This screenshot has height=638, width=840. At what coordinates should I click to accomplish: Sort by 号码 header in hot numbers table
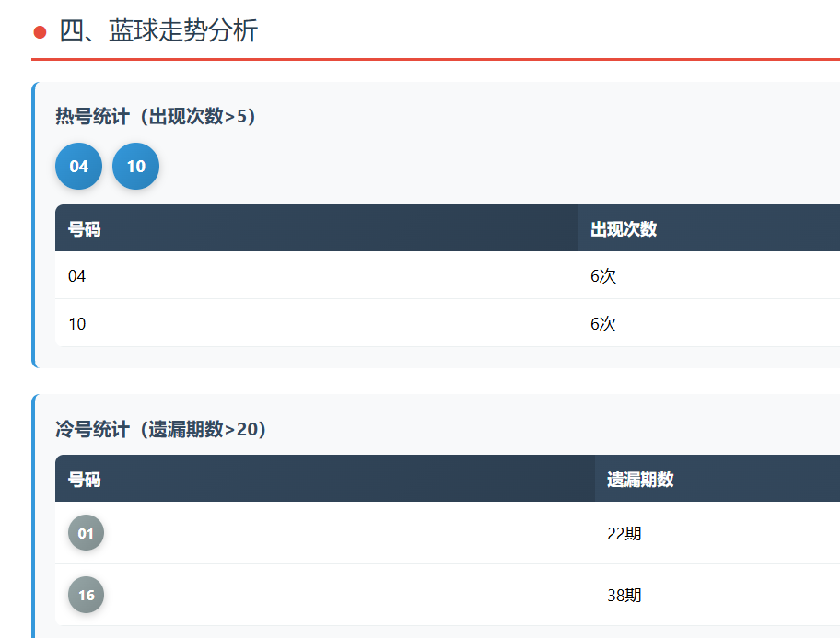[x=85, y=228]
